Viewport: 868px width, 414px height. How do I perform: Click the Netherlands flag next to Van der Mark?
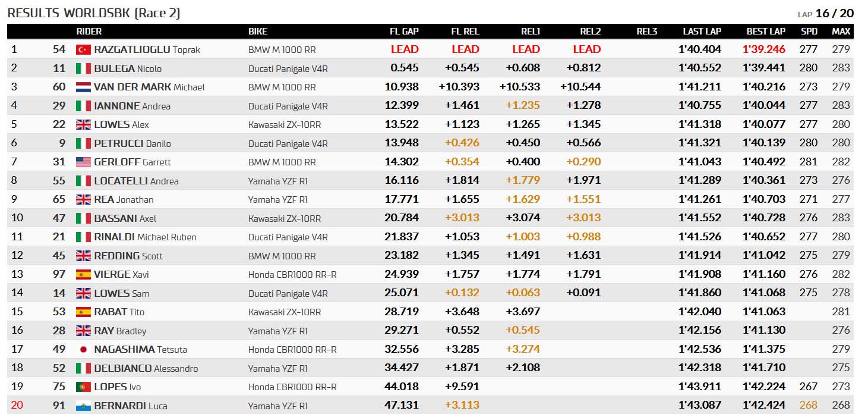(x=83, y=87)
